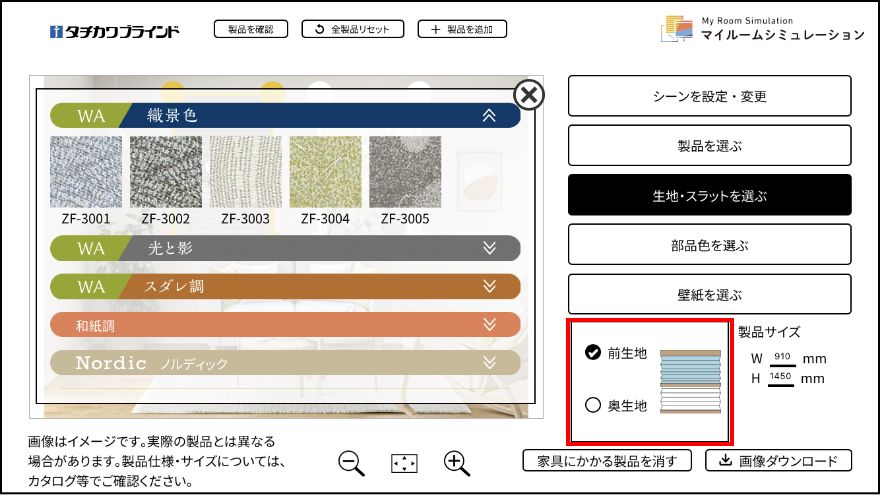880x495 pixels.
Task: Open シーンを設定・変更 menu
Action: 709,96
